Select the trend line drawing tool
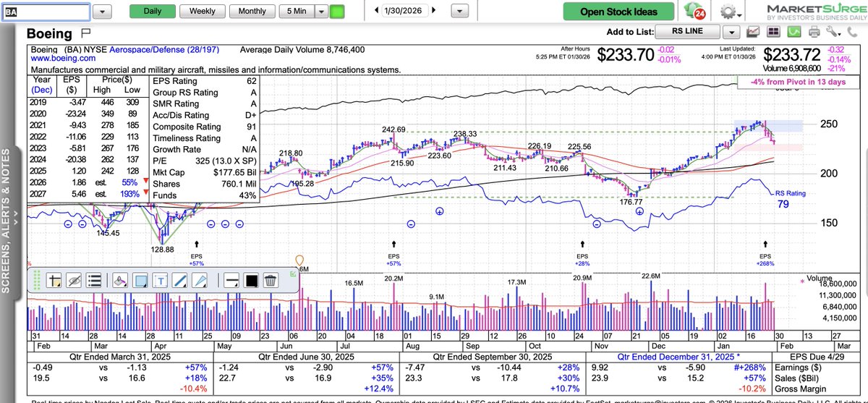 click(180, 281)
